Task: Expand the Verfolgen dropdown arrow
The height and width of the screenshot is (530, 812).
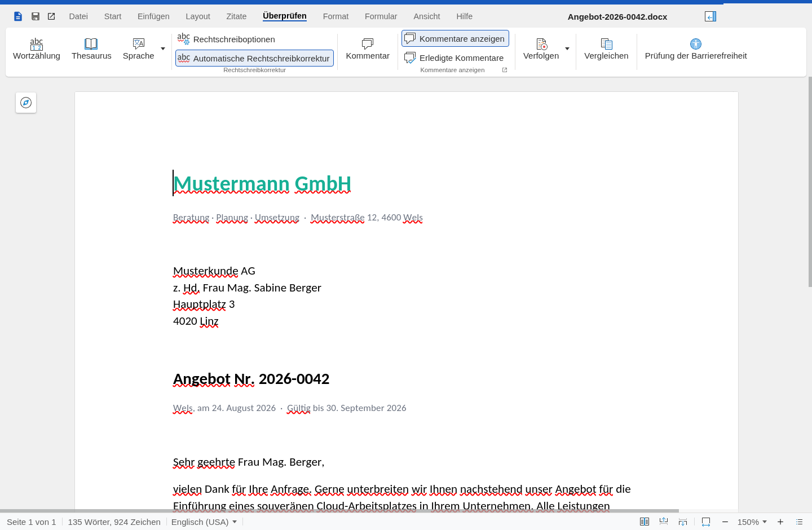Action: [x=567, y=49]
